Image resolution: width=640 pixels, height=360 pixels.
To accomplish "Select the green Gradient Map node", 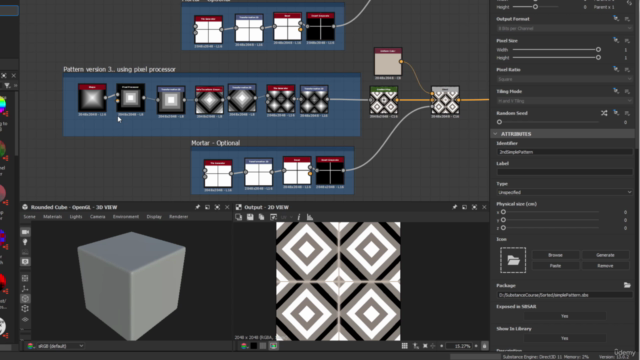I will (384, 100).
